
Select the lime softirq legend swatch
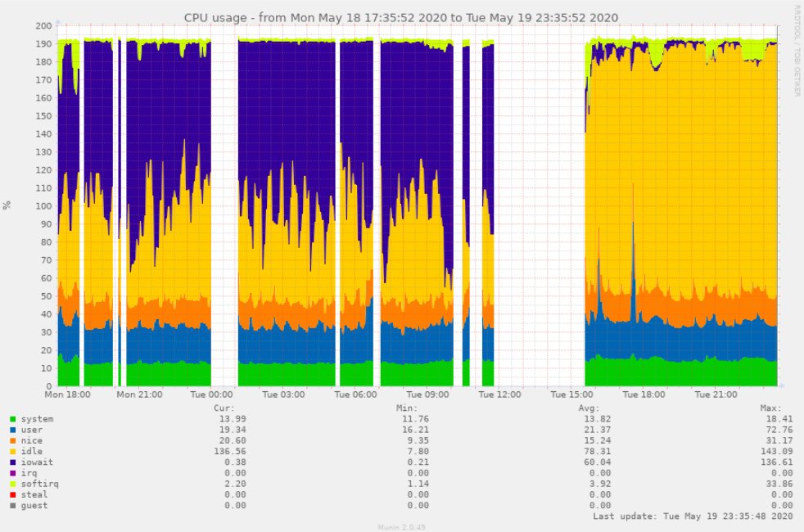[13, 484]
